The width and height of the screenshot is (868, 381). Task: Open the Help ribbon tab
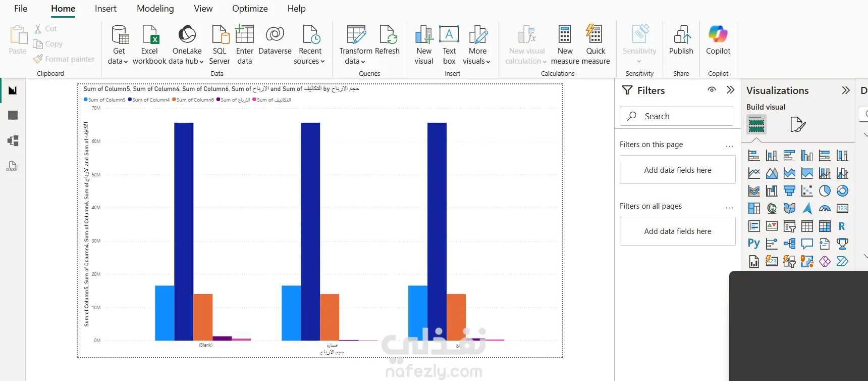(x=297, y=9)
